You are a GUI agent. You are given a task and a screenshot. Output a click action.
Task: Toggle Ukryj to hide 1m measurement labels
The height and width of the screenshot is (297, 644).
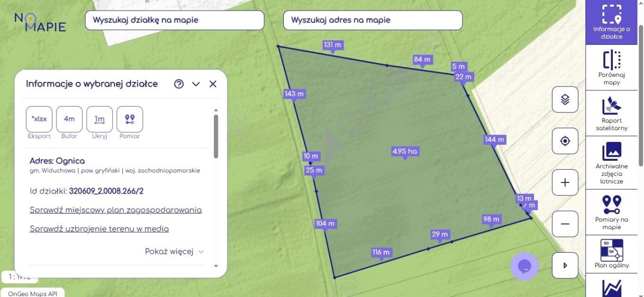point(100,119)
